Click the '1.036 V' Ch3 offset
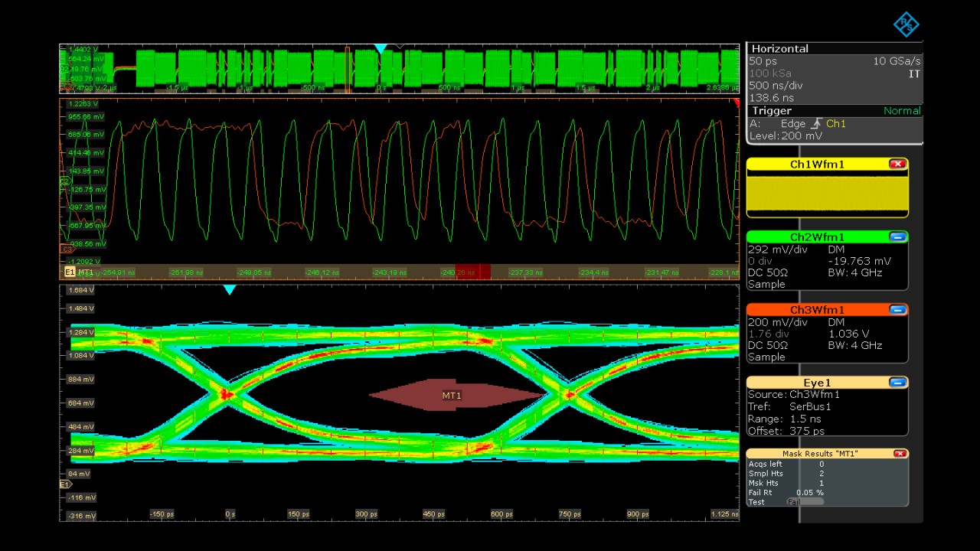 pos(849,334)
